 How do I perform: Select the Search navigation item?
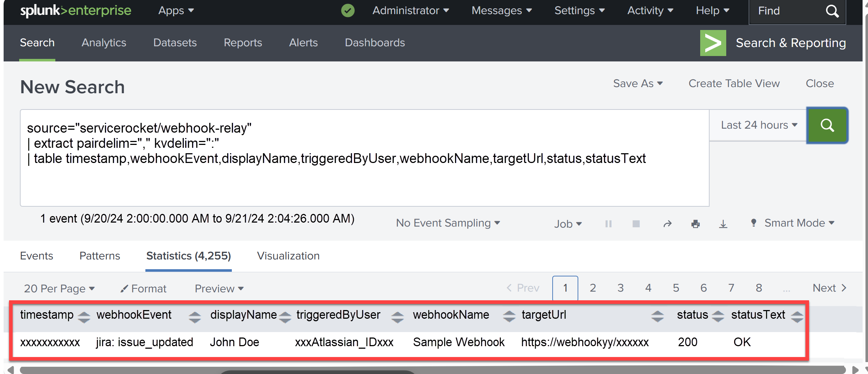37,43
